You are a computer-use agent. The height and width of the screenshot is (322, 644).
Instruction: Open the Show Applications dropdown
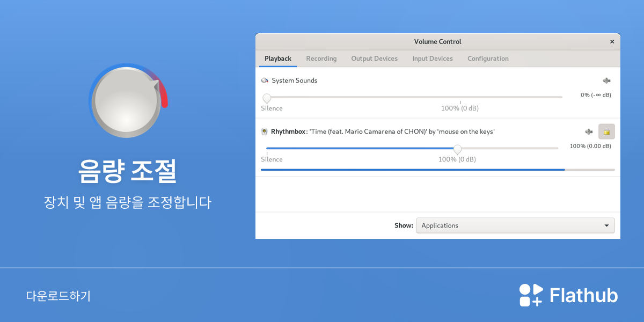[x=515, y=225]
